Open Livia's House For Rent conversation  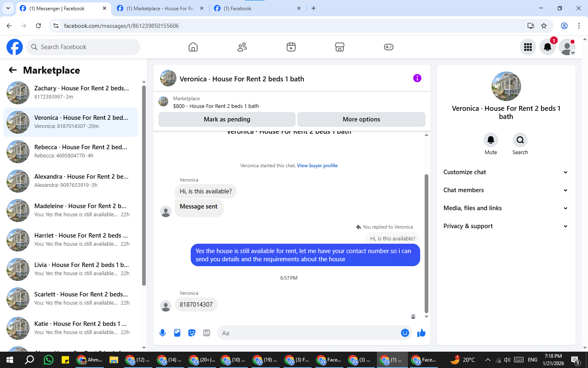71,269
